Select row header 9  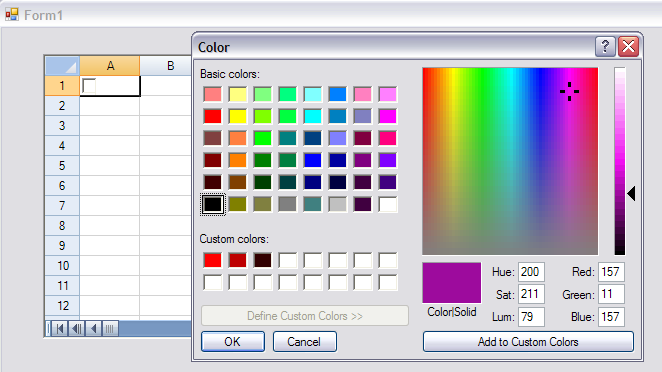[x=62, y=245]
